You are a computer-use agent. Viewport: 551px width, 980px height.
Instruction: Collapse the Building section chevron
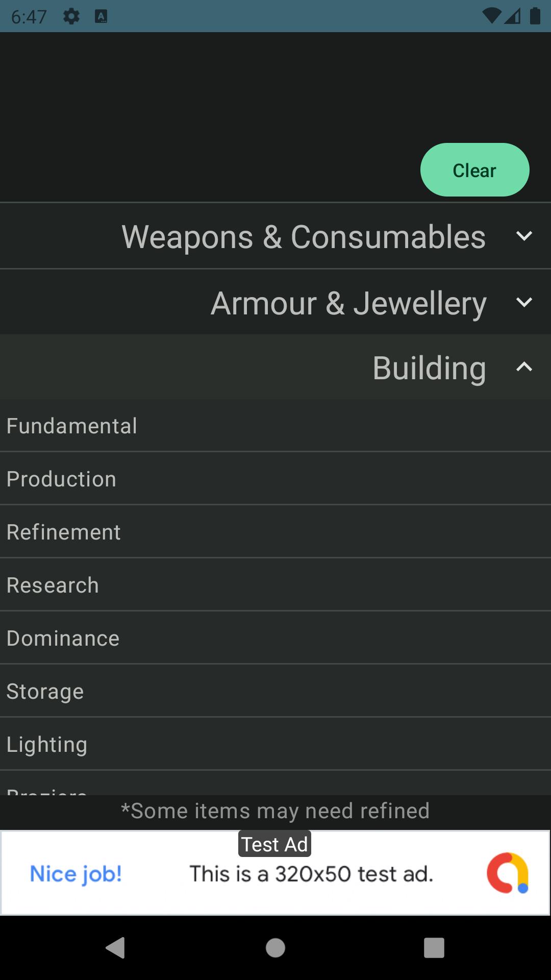tap(524, 367)
